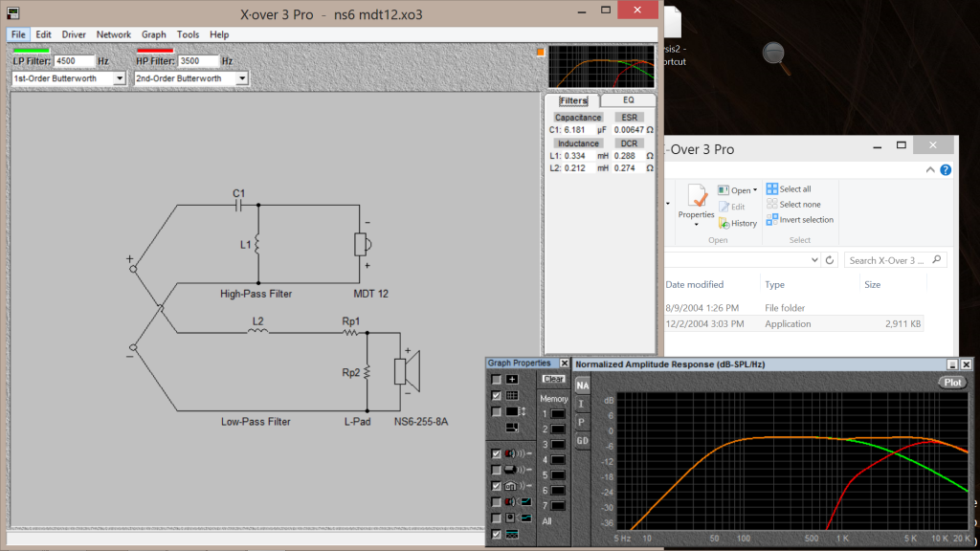Viewport: 980px width, 551px height.
Task: Click the tweeter speaker sound icon
Action: [519, 453]
